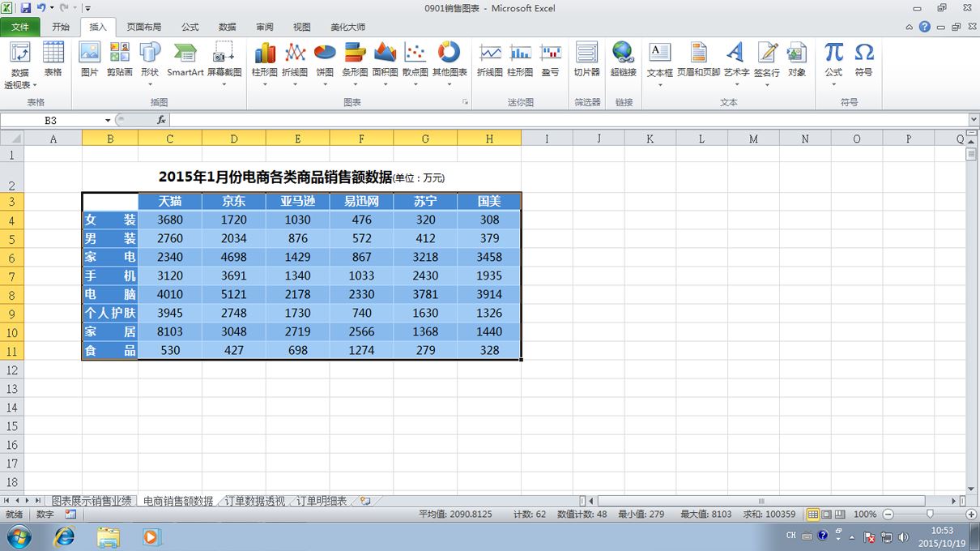Insert a text box (文本框)
Image resolution: width=980 pixels, height=551 pixels.
[x=660, y=65]
